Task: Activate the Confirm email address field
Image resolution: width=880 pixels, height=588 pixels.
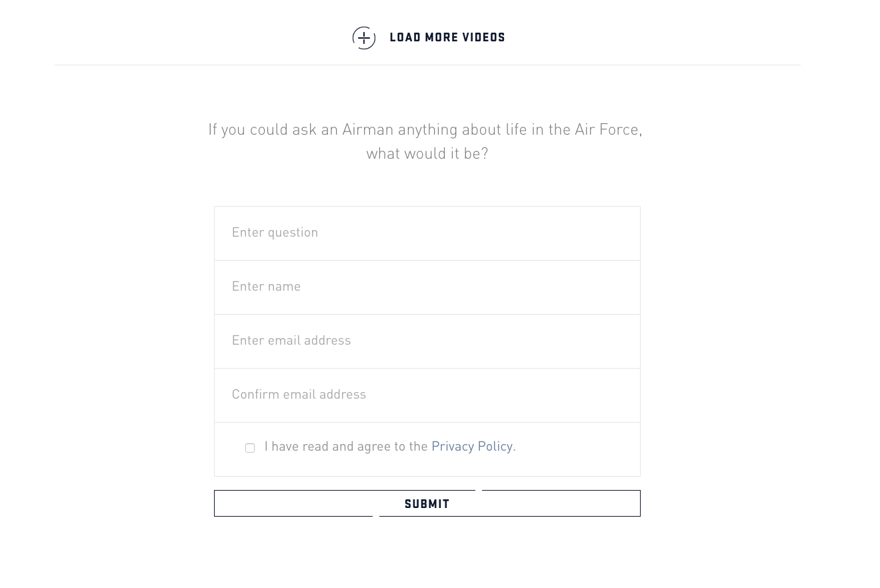Action: tap(427, 395)
